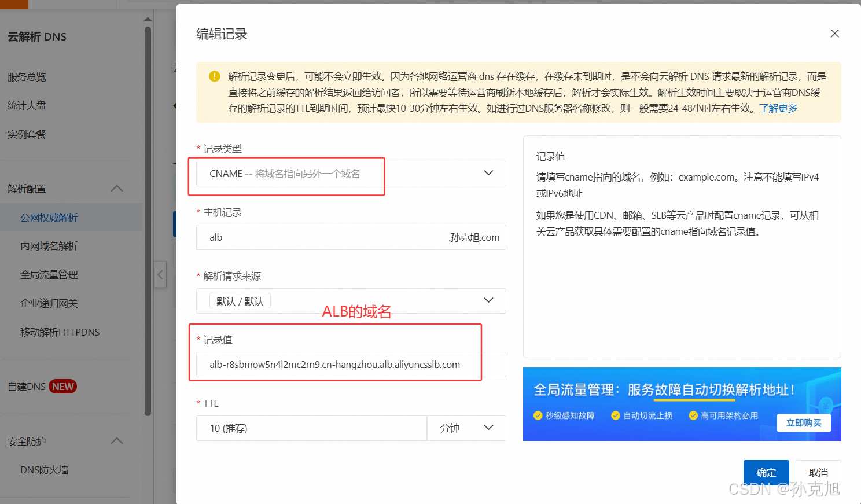Image resolution: width=861 pixels, height=504 pixels.
Task: Select 内网域名解析 in sidebar
Action: point(49,246)
